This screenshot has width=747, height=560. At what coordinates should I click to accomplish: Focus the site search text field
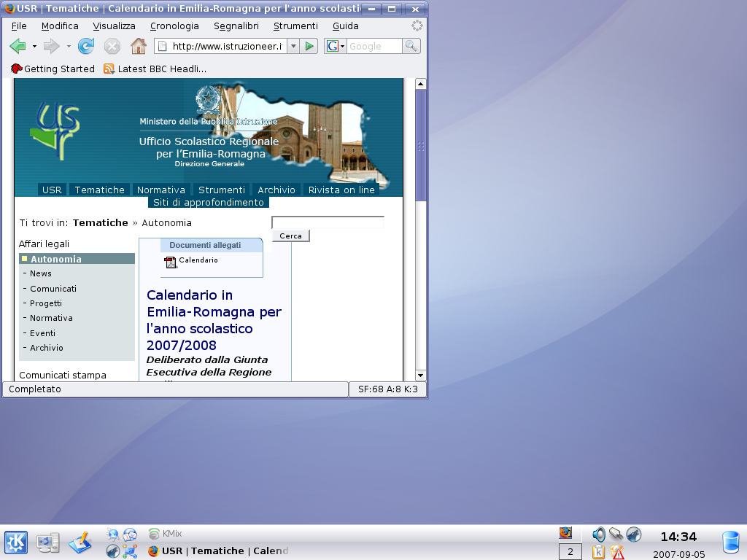(328, 222)
